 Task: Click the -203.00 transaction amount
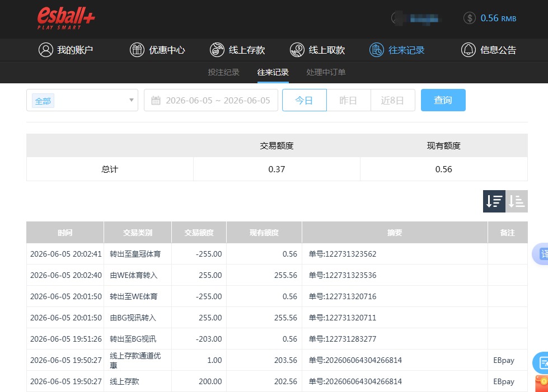[209, 339]
